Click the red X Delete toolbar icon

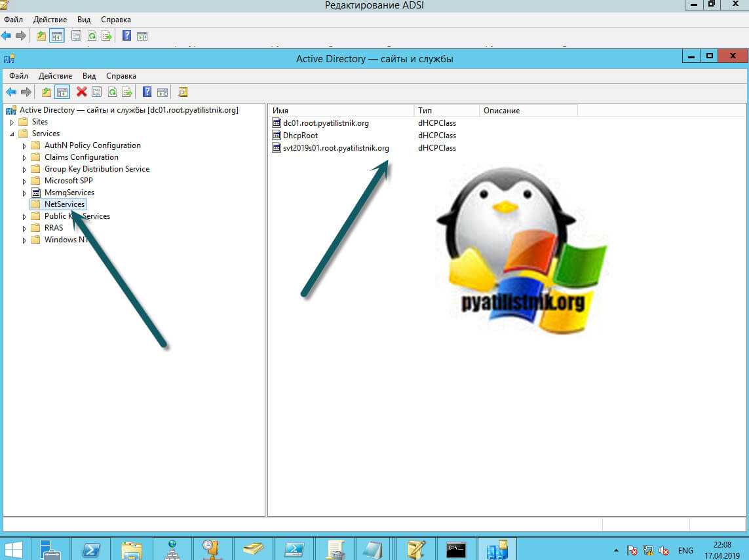(x=81, y=92)
